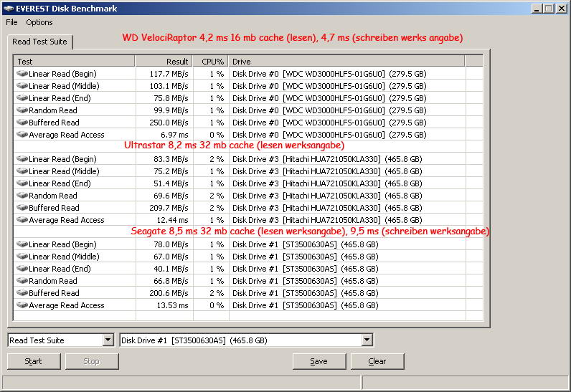
Task: Click the drive icon of Hitachi 83.3 MB/s Linear Read (Begin)
Action: coord(22,159)
